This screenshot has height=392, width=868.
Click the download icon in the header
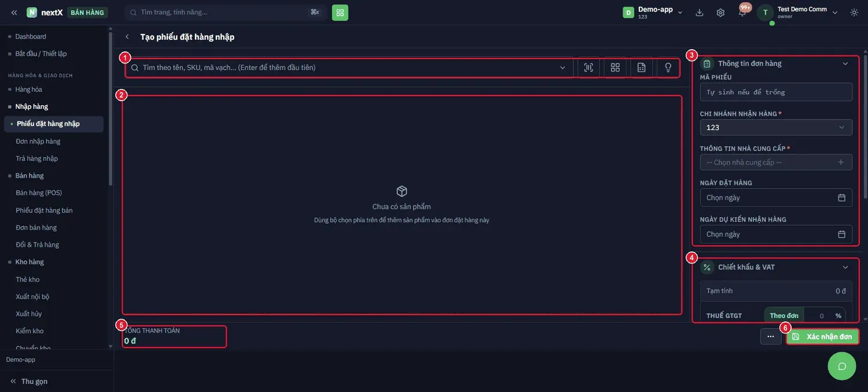tap(700, 12)
